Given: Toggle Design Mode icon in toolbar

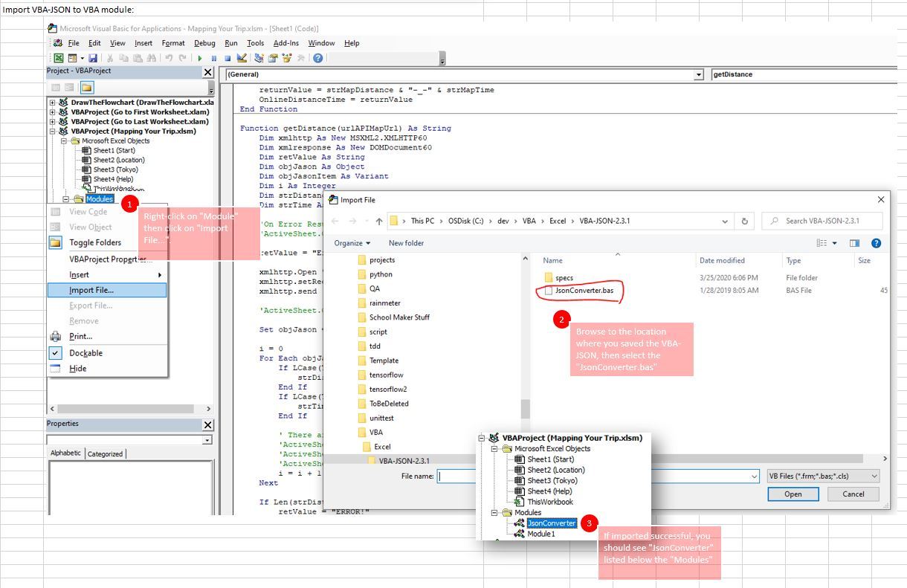Looking at the screenshot, I should pos(242,58).
